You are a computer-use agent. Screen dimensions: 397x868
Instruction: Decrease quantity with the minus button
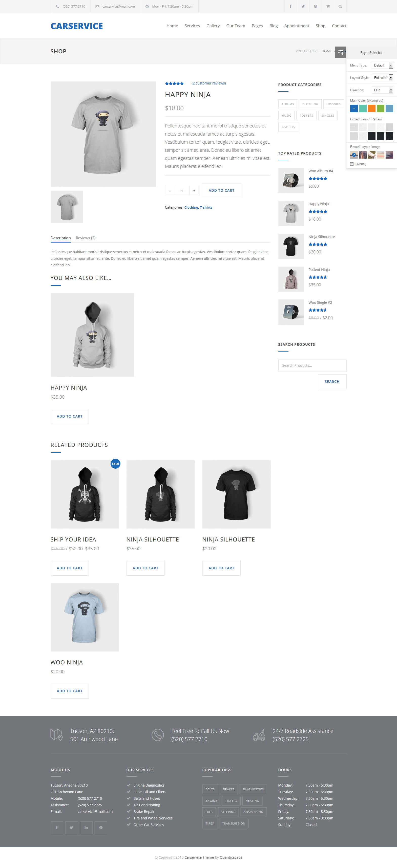tap(170, 190)
